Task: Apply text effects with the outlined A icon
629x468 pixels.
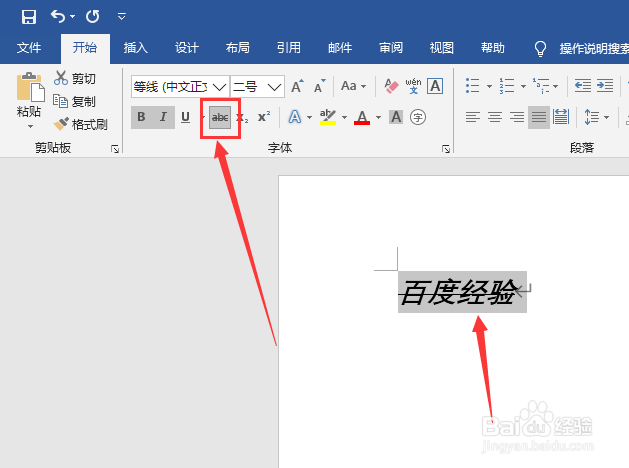Action: (295, 117)
